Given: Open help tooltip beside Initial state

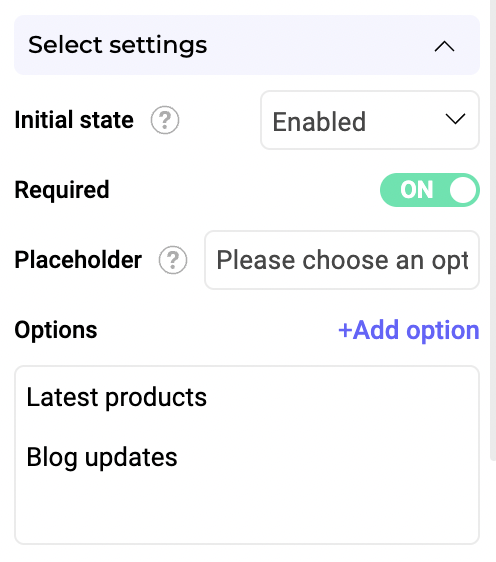Looking at the screenshot, I should click(165, 120).
